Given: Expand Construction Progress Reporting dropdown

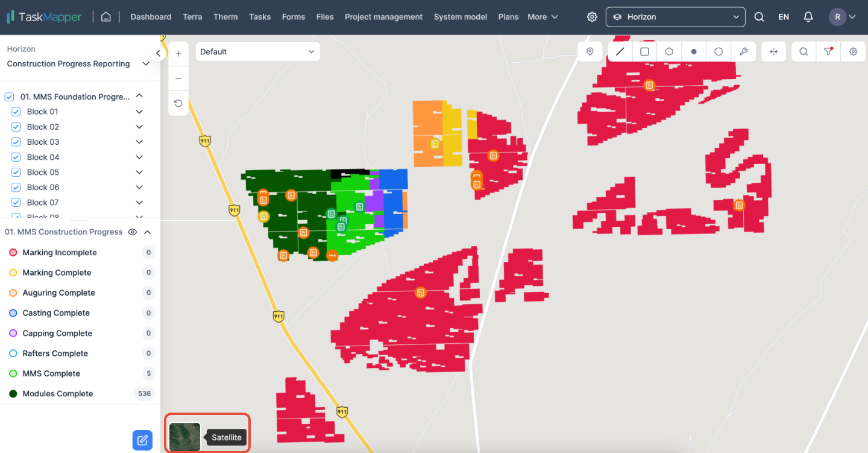Looking at the screenshot, I should tap(145, 63).
